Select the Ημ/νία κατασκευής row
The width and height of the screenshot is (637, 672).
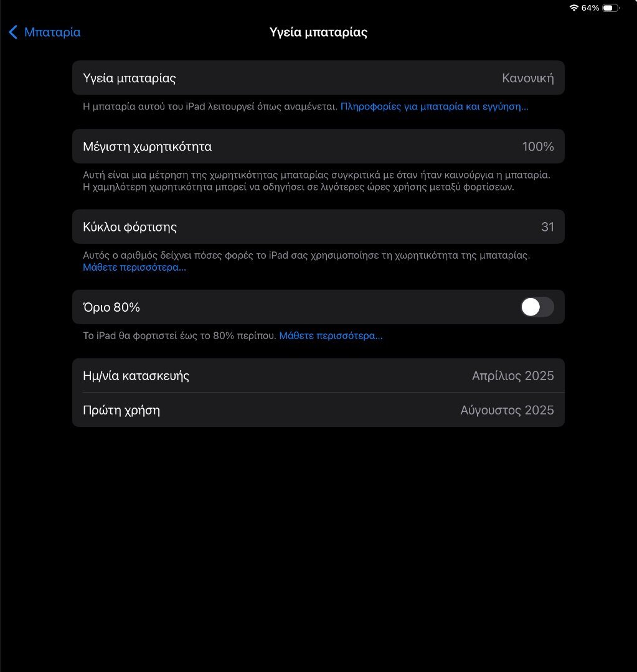318,375
